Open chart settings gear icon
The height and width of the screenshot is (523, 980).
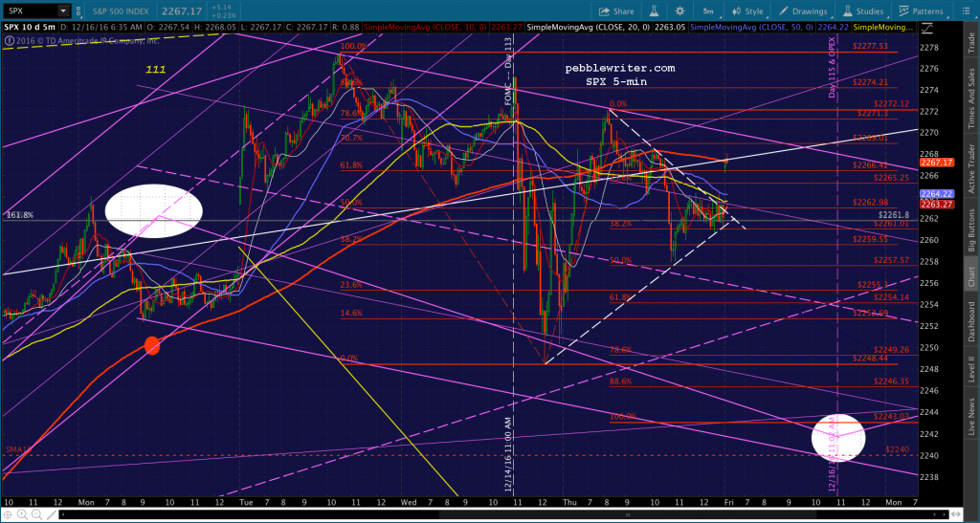point(680,11)
